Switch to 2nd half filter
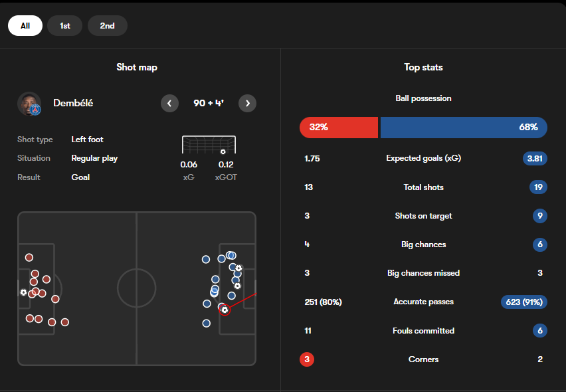Viewport: 566px width, 392px height. point(107,26)
